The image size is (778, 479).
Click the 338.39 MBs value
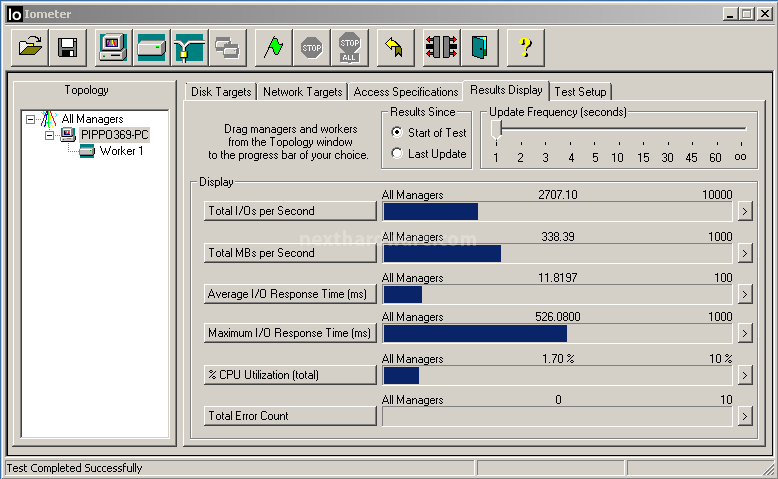click(558, 237)
